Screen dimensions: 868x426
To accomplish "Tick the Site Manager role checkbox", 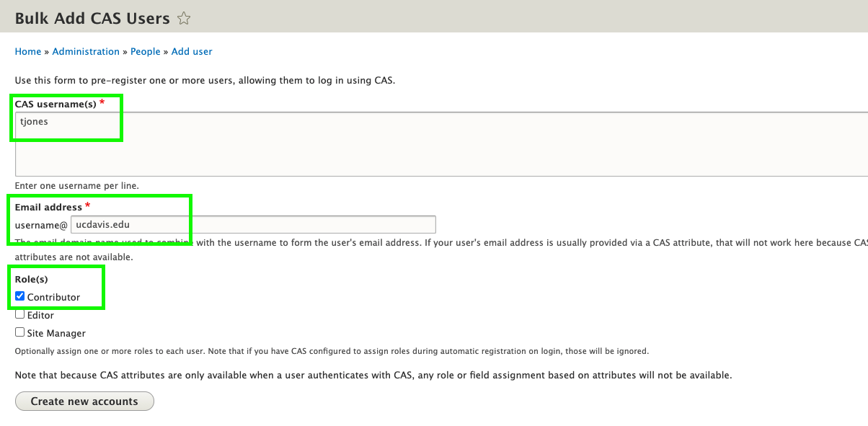I will (x=20, y=332).
